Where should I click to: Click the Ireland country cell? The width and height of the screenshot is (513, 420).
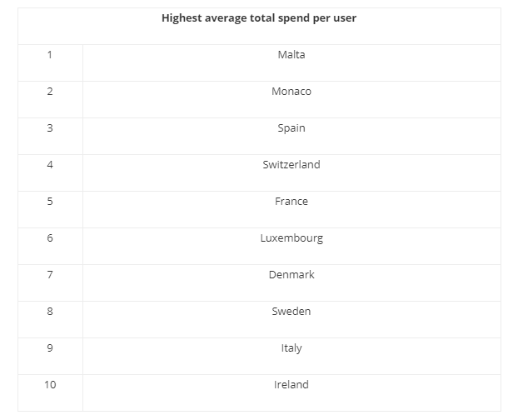tap(291, 385)
